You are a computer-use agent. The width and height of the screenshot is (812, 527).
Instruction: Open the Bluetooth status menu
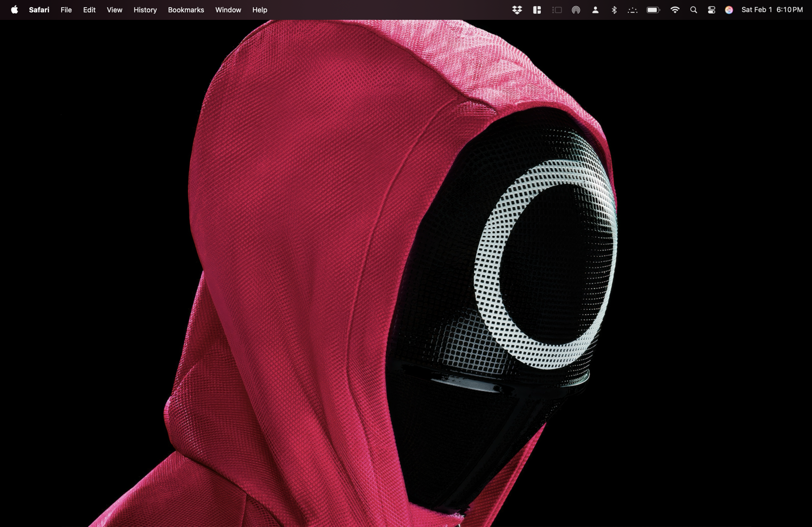(614, 9)
